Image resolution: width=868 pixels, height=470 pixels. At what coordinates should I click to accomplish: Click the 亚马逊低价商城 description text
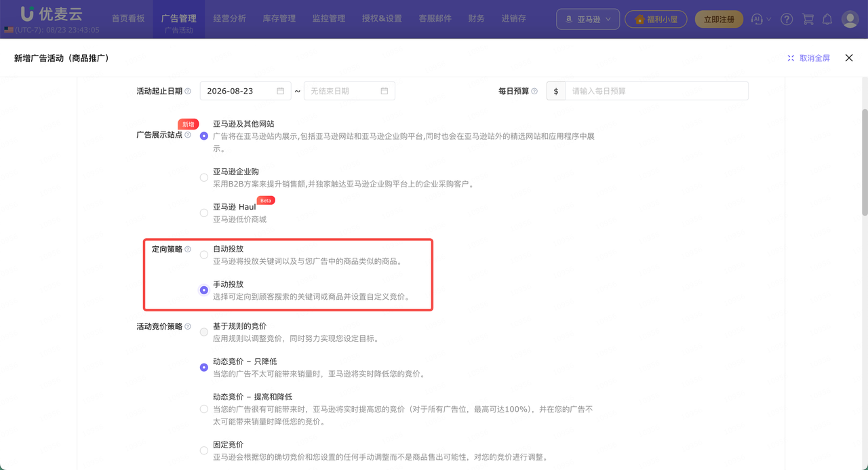pos(239,219)
